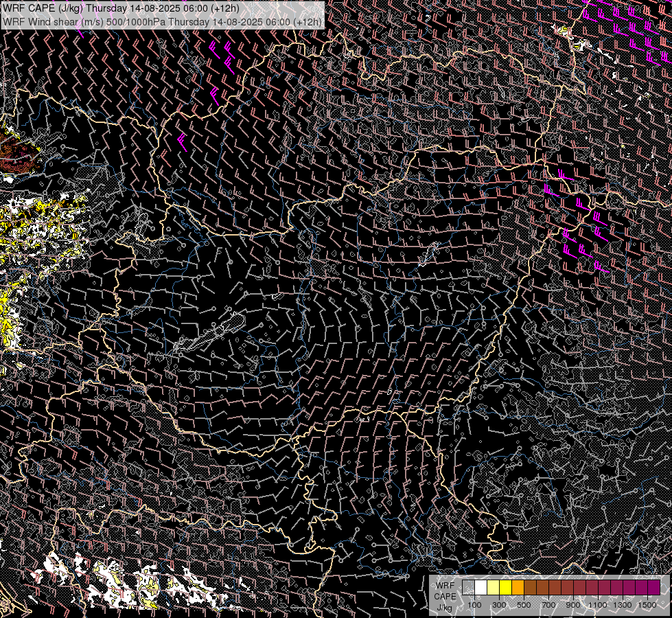Click the transparent gray first swatch of the legend
The height and width of the screenshot is (618, 672).
(x=468, y=588)
